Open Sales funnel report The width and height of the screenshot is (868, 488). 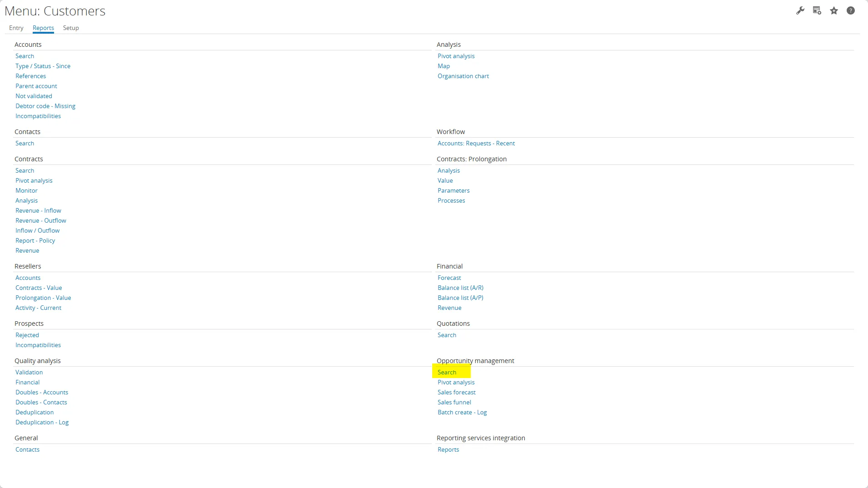(x=454, y=402)
